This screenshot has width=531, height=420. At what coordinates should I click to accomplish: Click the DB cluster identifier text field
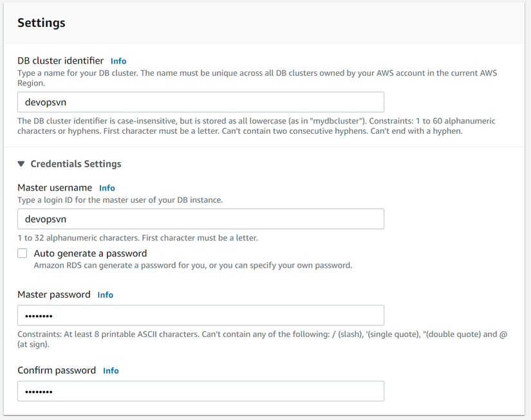pyautogui.click(x=200, y=102)
